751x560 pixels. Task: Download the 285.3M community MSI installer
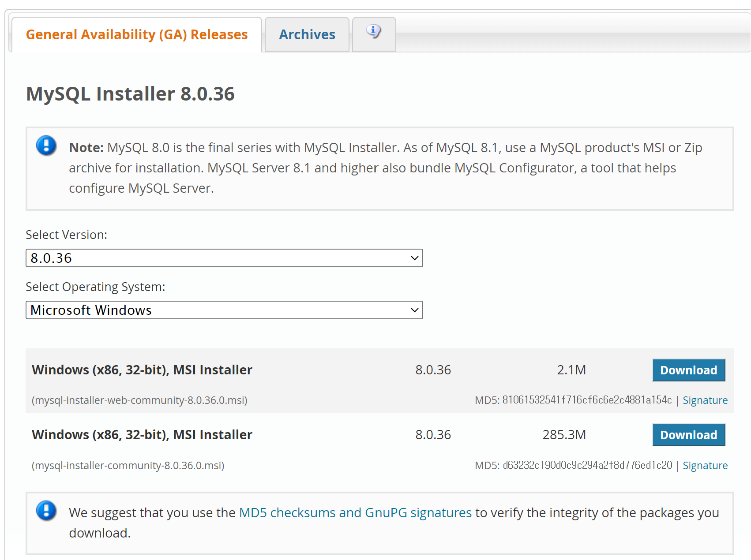pos(688,435)
